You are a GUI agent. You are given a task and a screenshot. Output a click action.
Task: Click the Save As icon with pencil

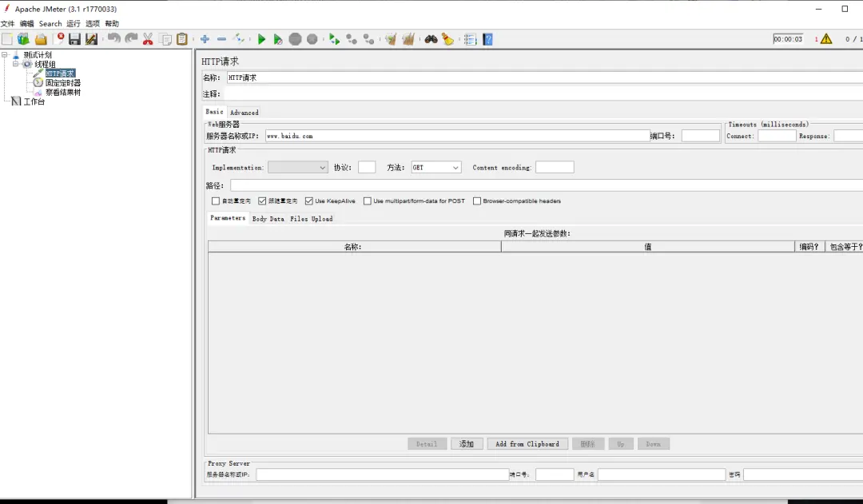pyautogui.click(x=91, y=39)
